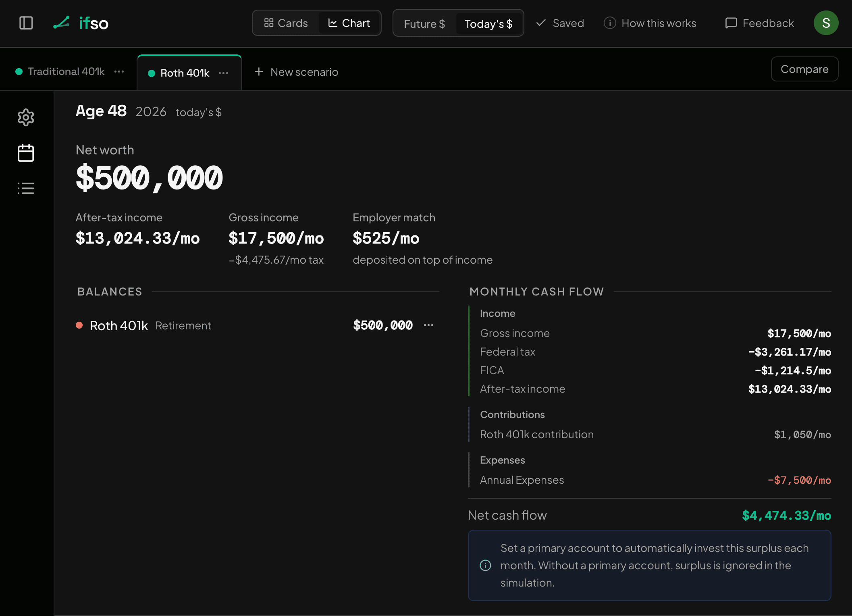Click the Roth 401k balance $500,000
Image resolution: width=852 pixels, height=616 pixels.
click(x=382, y=325)
